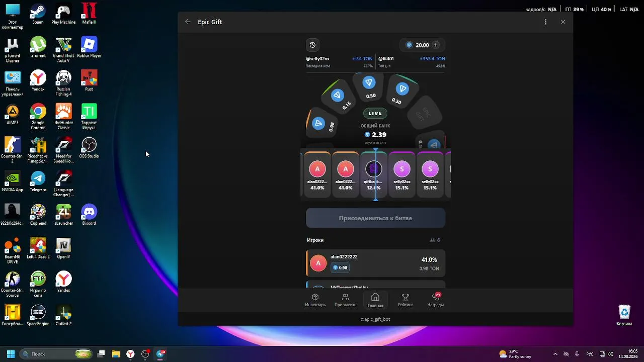
Task: Open the Корзина recycle bin
Action: click(x=624, y=316)
